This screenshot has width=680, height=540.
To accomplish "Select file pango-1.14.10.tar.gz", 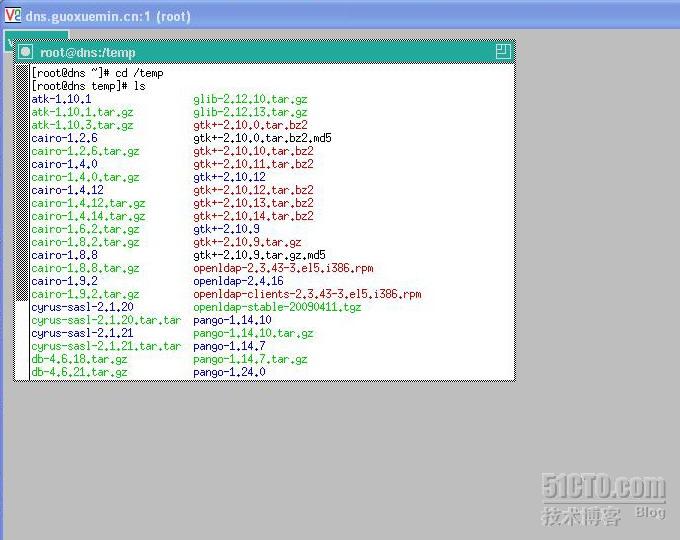I will tap(253, 333).
